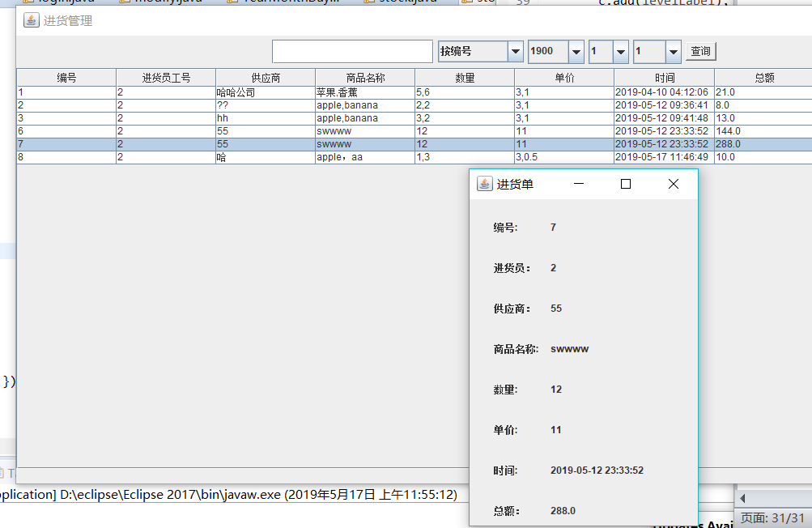The height and width of the screenshot is (528, 812).
Task: Click the 供应商: value 55 in 进货单
Action: [x=556, y=309]
